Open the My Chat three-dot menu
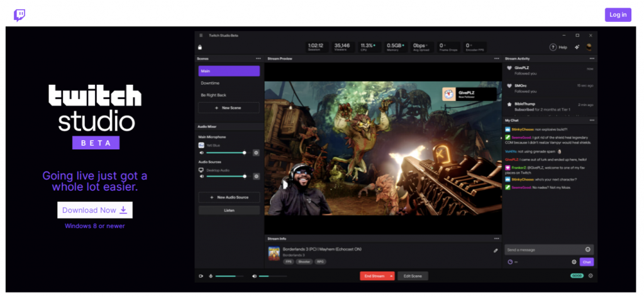The image size is (644, 297). (592, 120)
